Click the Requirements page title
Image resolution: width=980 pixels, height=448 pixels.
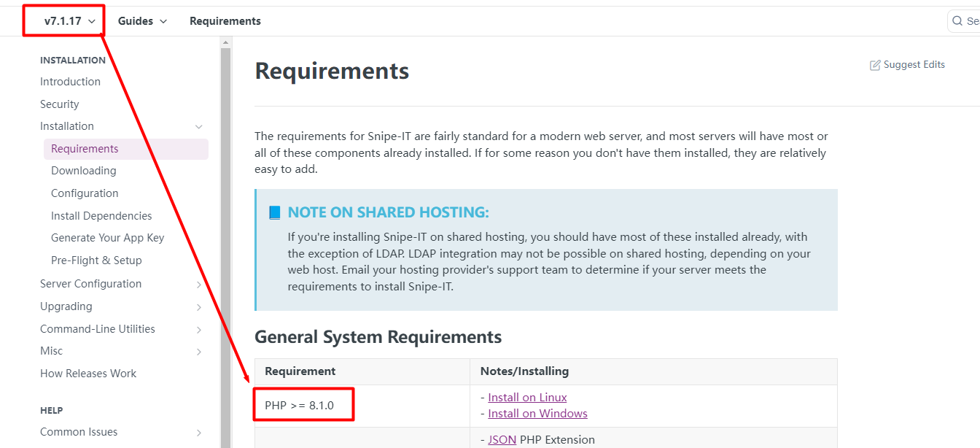coord(332,71)
